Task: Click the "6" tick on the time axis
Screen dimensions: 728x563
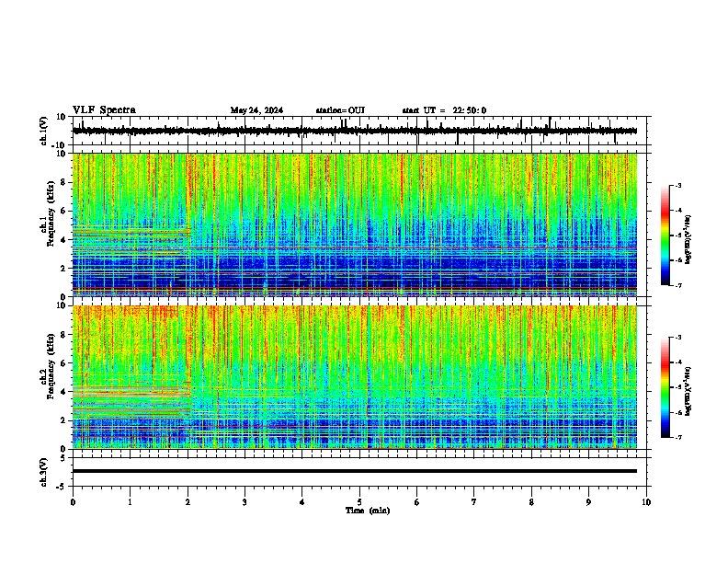Action: coord(417,502)
